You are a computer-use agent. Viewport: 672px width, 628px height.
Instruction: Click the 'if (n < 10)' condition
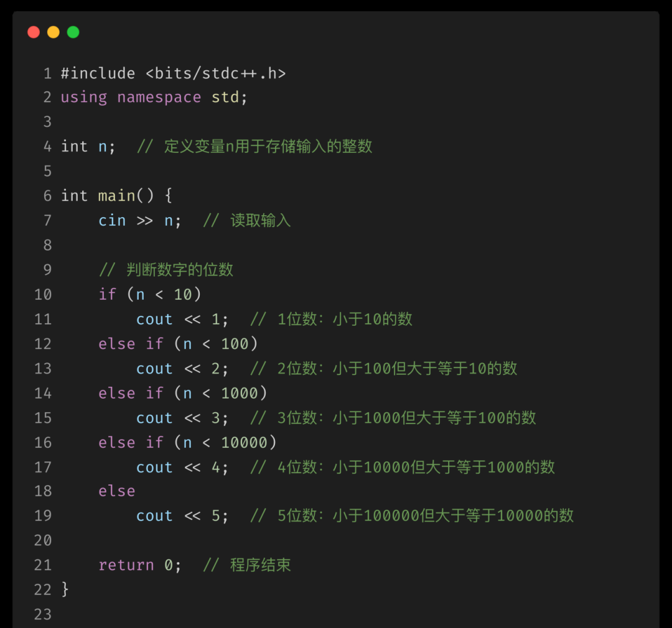(x=149, y=294)
